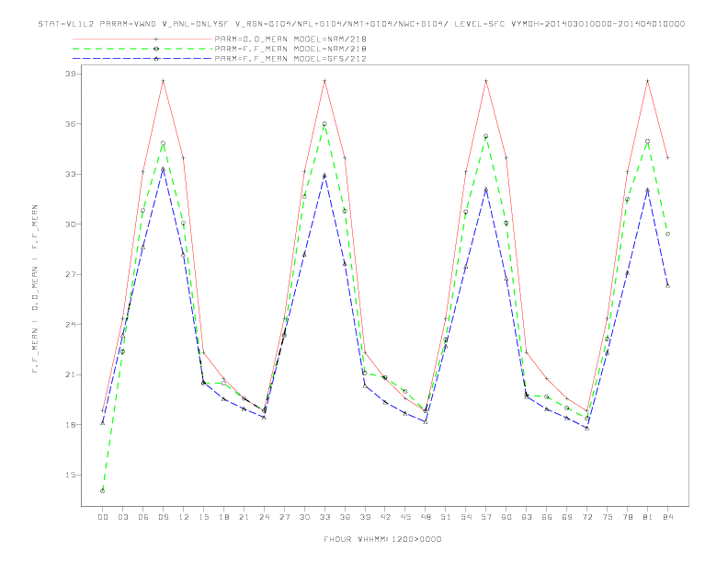Image resolution: width=728 pixels, height=563 pixels.
Task: Click x-axis forecast hour label 48
Action: click(x=426, y=517)
